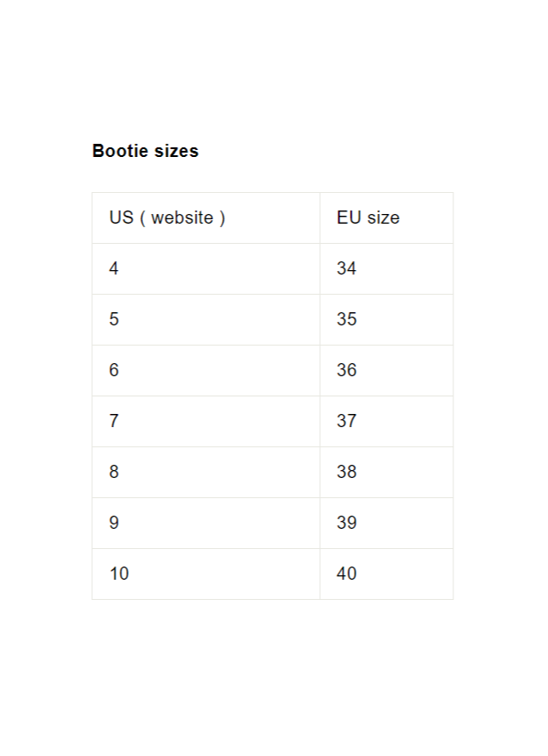Screen dimensions: 548x756
Task: Click EU size 39 cell
Action: point(387,523)
